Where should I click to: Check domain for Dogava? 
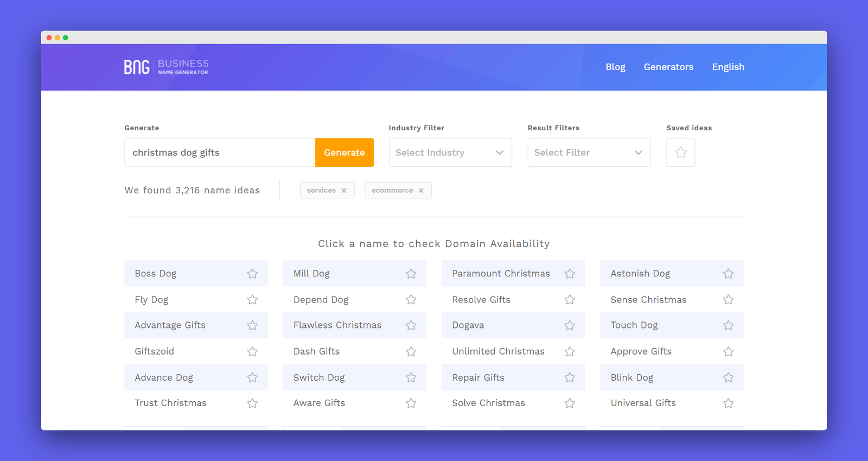[x=468, y=325]
